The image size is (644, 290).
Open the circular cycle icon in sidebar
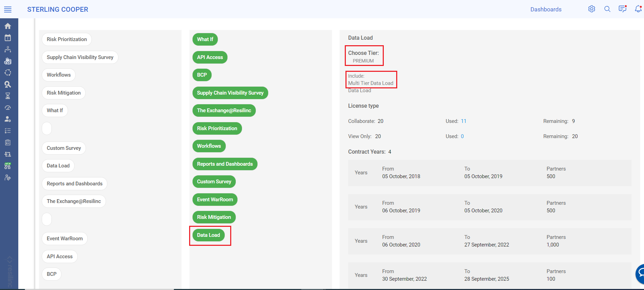(x=8, y=72)
